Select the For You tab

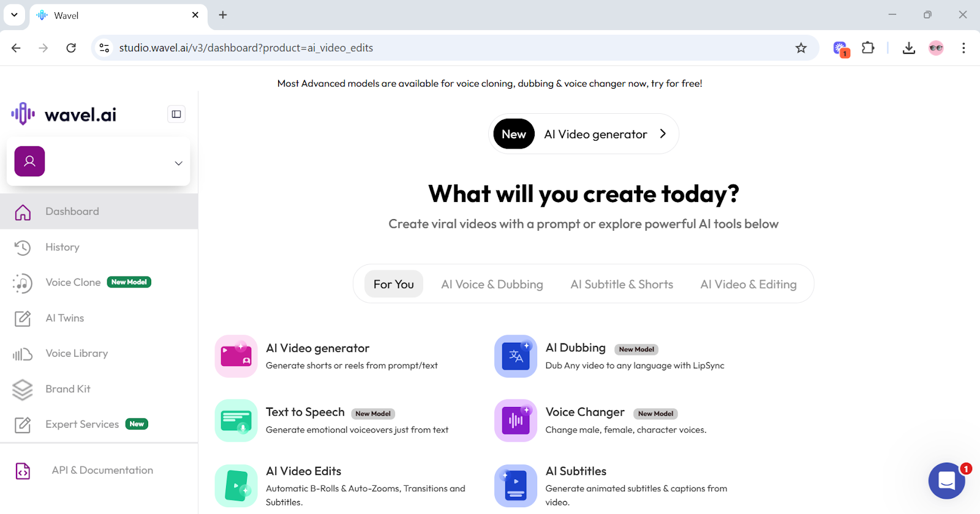click(394, 284)
